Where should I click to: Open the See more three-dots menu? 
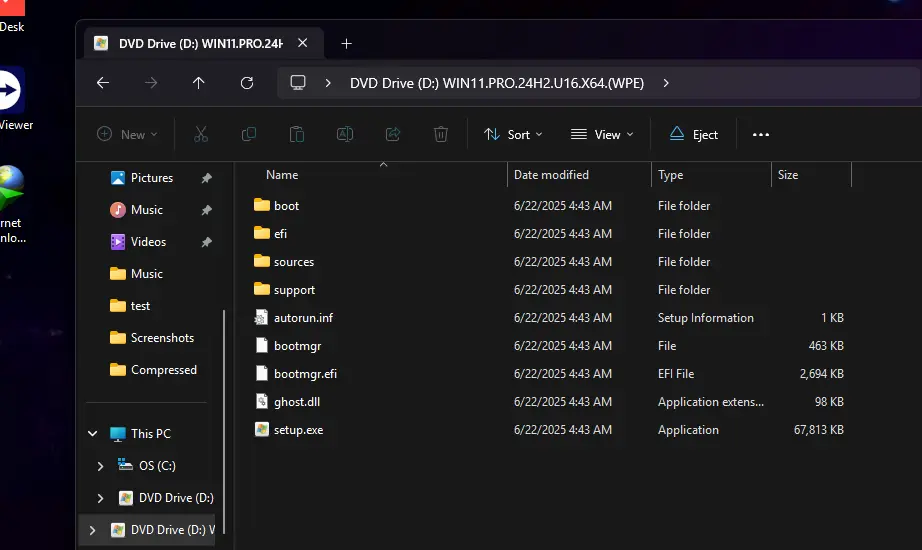[x=761, y=135]
